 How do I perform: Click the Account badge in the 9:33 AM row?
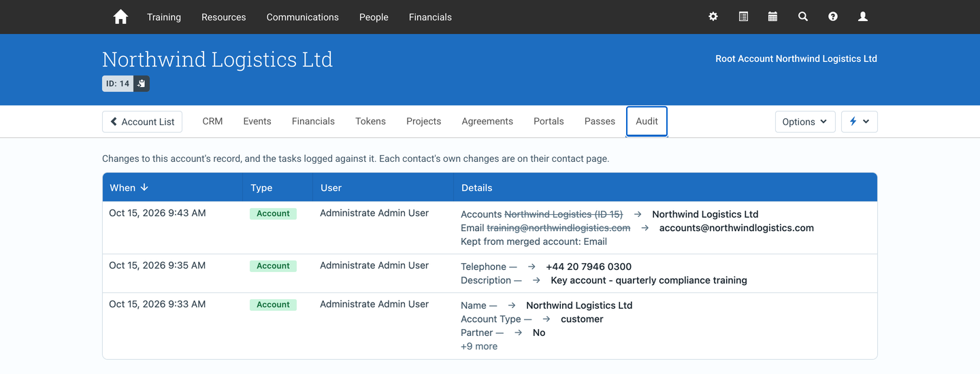coord(273,305)
